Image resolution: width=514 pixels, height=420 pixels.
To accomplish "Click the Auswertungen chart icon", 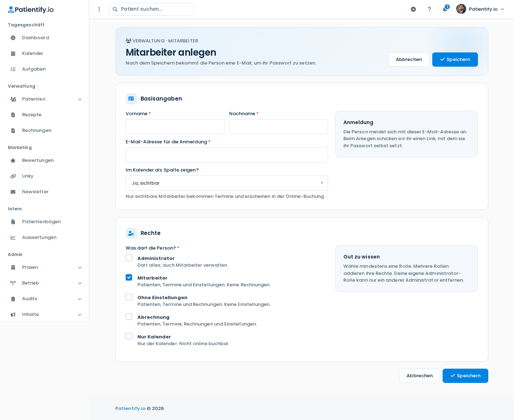I will (x=13, y=237).
